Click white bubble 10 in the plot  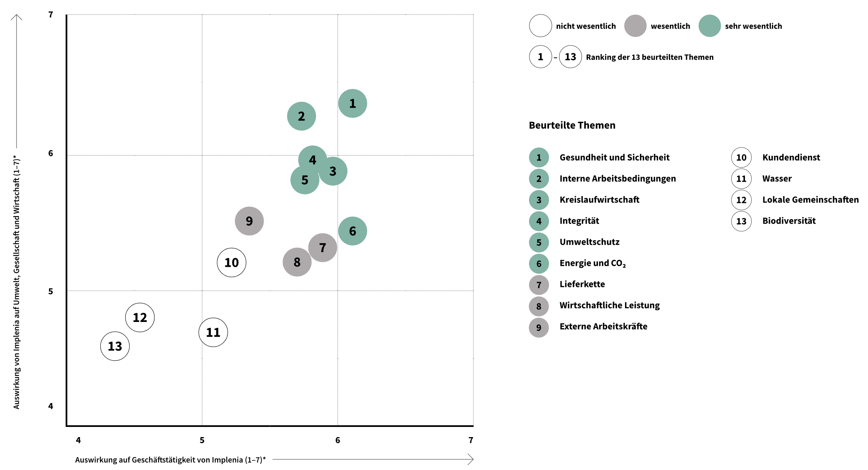point(232,262)
